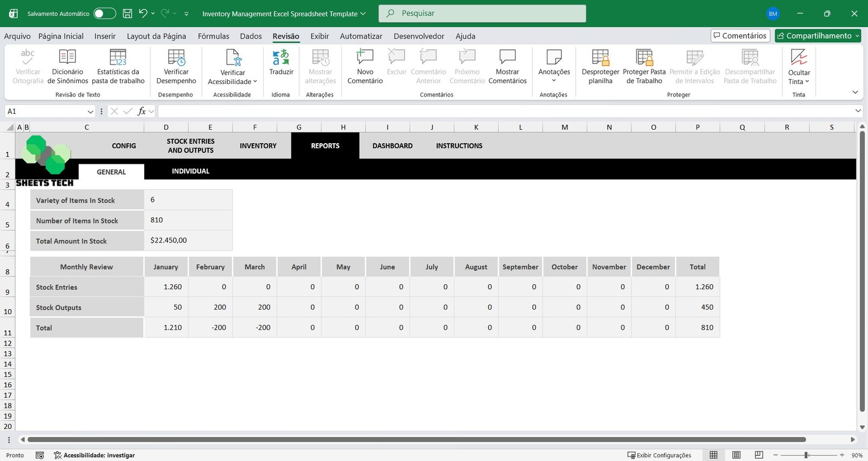The width and height of the screenshot is (868, 461).
Task: Click Desproteger planilha icon
Action: point(600,57)
